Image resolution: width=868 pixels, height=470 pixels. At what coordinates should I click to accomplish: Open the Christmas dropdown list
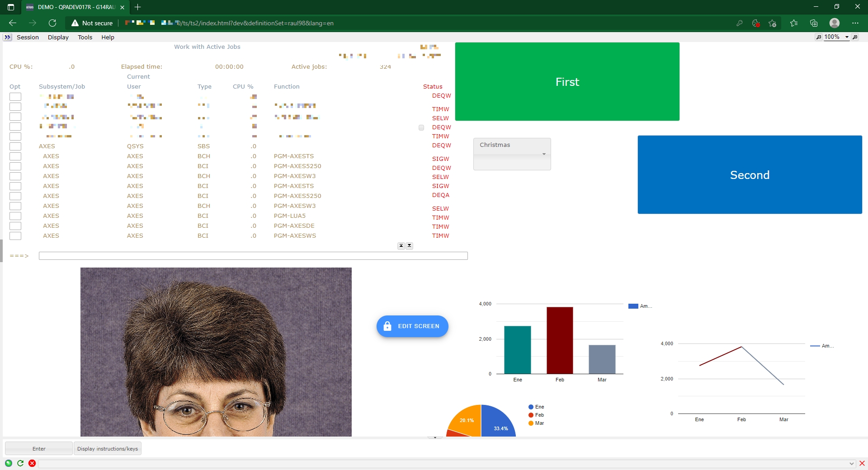coord(512,154)
